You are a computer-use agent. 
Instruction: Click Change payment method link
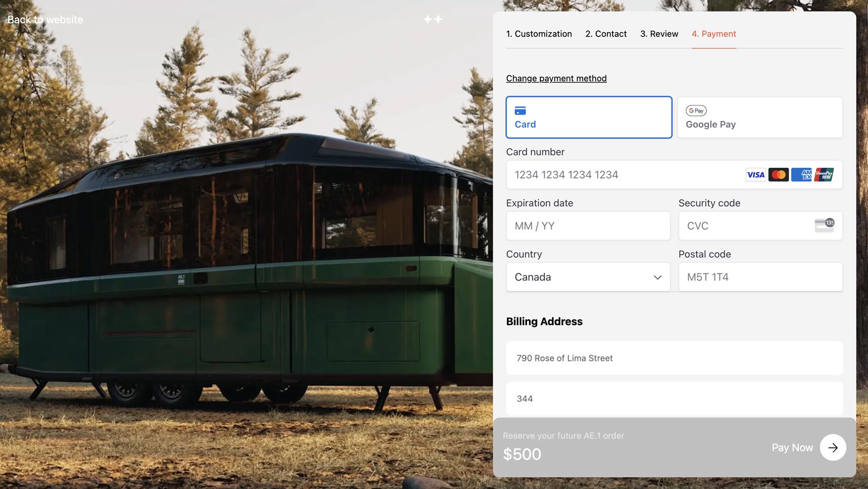click(x=556, y=79)
